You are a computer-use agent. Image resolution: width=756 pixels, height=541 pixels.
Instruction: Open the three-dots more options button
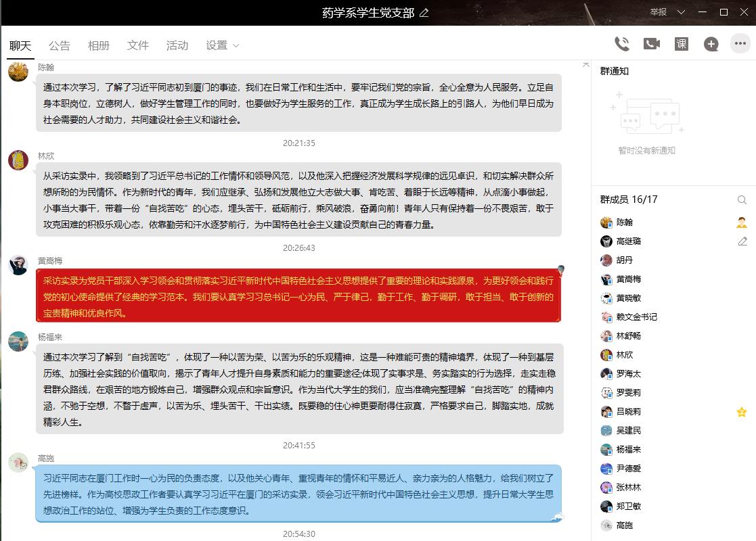tap(740, 44)
